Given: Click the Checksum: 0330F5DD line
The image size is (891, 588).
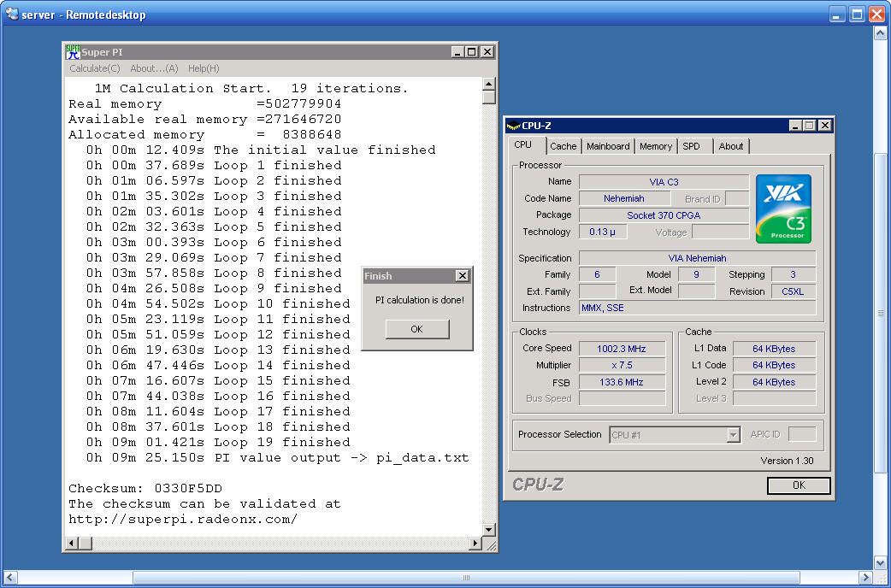Looking at the screenshot, I should [x=145, y=489].
